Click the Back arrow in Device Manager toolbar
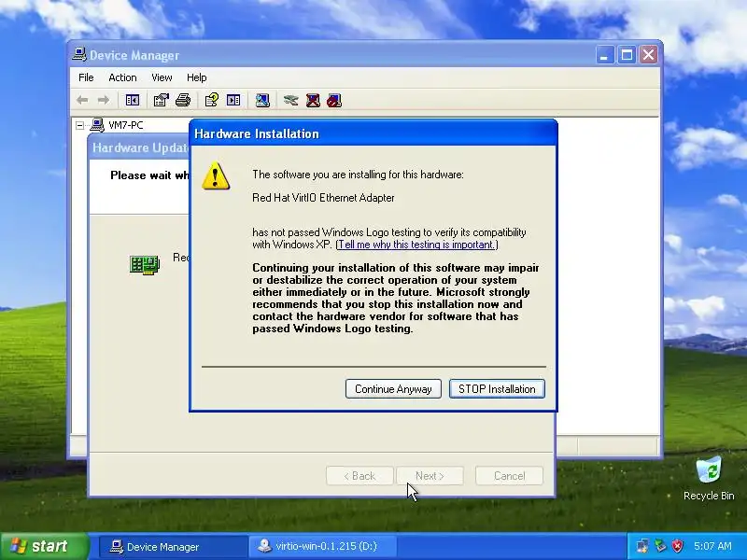Viewport: 747px width, 560px height. 82,100
